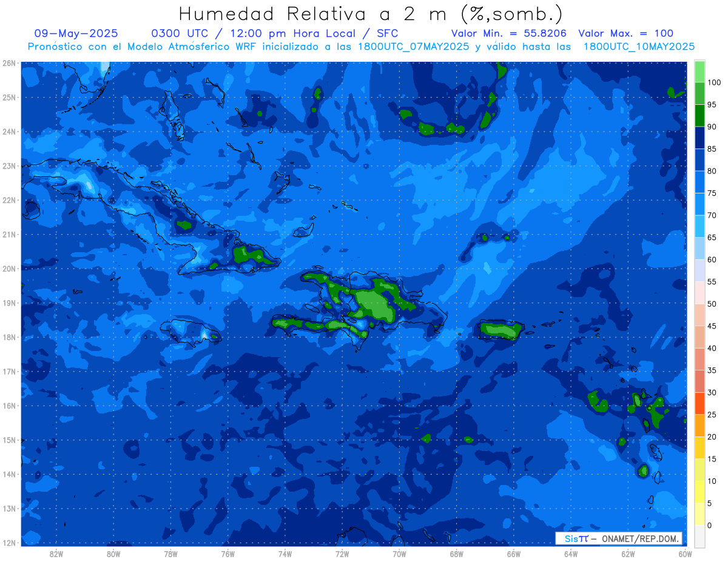The width and height of the screenshot is (728, 562).
Task: Click the 72W longitude label
Action: (x=342, y=554)
